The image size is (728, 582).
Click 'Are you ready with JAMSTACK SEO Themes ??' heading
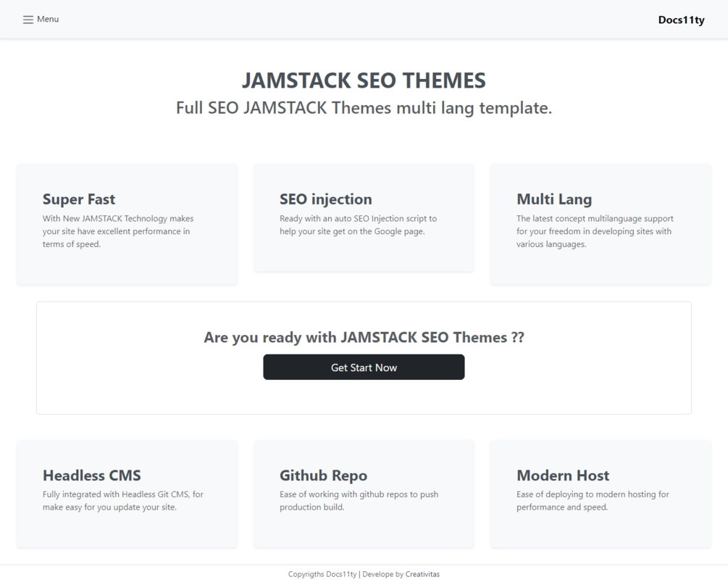pyautogui.click(x=364, y=337)
